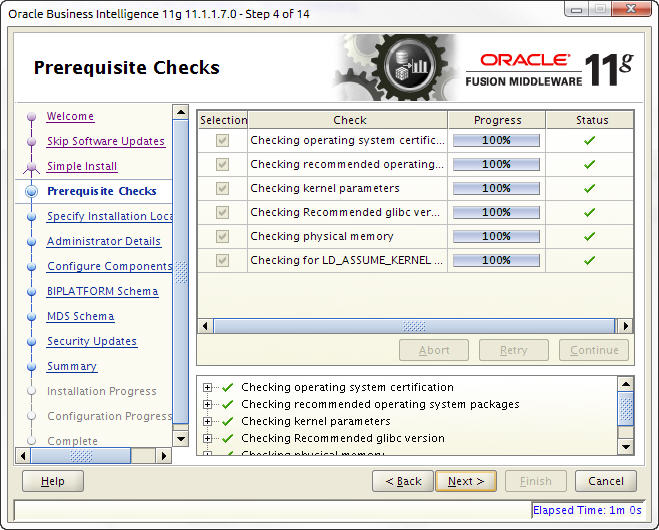The image size is (659, 530).
Task: Click step list vertical scrollbar up arrow
Action: pyautogui.click(x=181, y=112)
